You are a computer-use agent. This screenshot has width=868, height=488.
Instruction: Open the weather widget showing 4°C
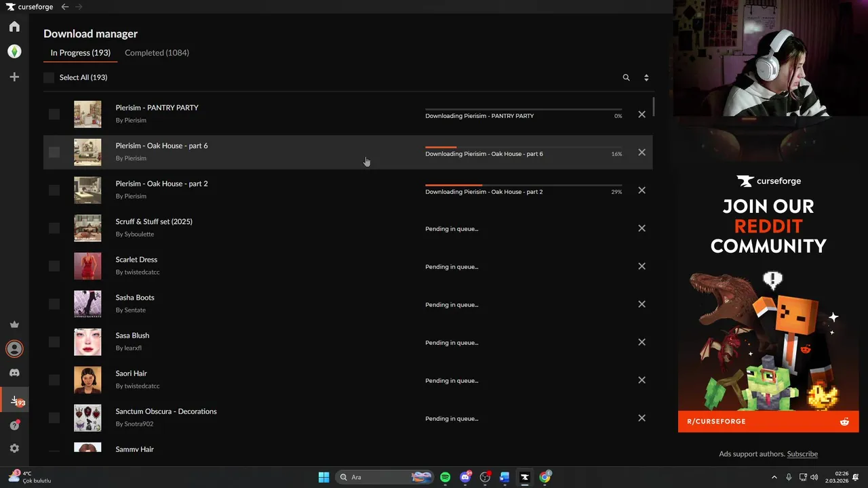tap(30, 477)
